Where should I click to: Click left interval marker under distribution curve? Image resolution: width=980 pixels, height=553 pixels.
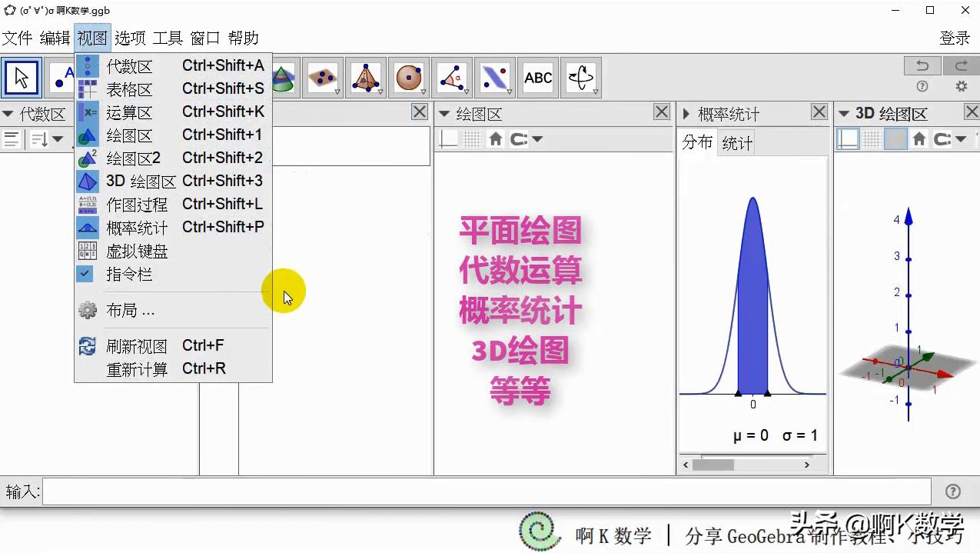click(x=739, y=393)
